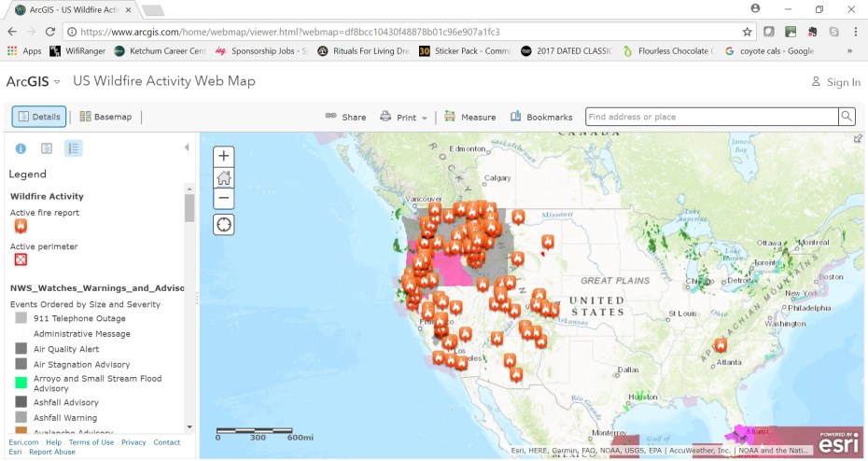868x461 pixels.
Task: Bookmark this page with the star icon
Action: 747,31
